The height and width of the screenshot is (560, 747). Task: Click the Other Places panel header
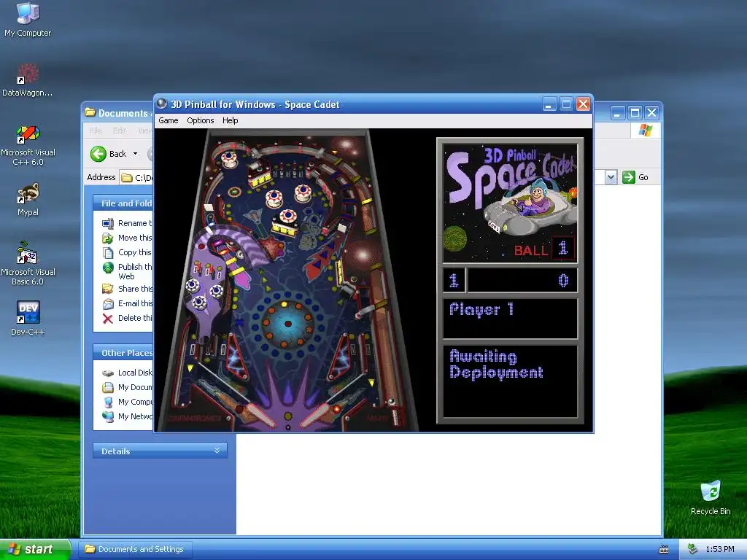(x=123, y=353)
